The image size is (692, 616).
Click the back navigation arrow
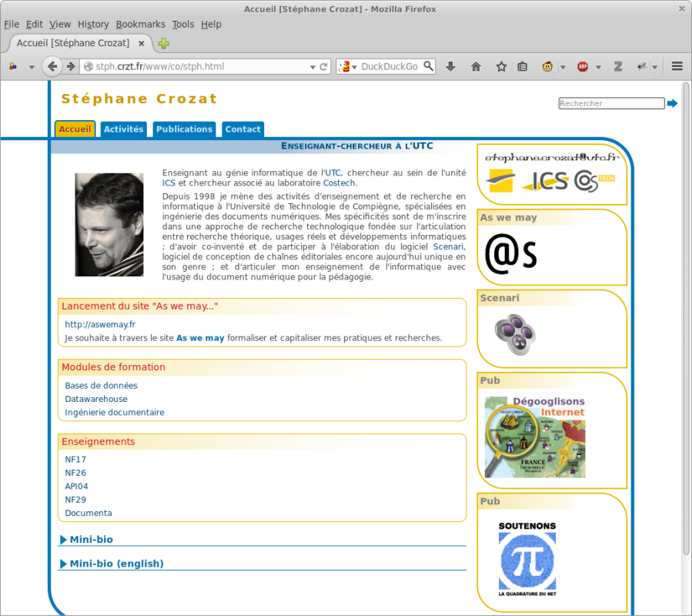click(52, 67)
